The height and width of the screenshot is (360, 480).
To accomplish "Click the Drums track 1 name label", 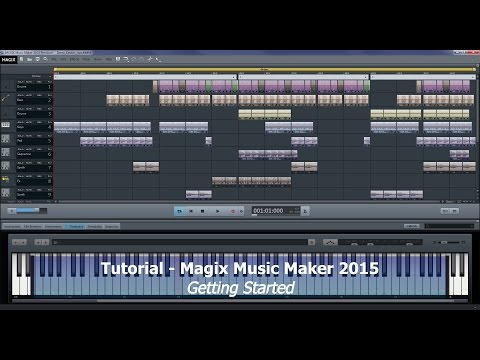I will [22, 87].
